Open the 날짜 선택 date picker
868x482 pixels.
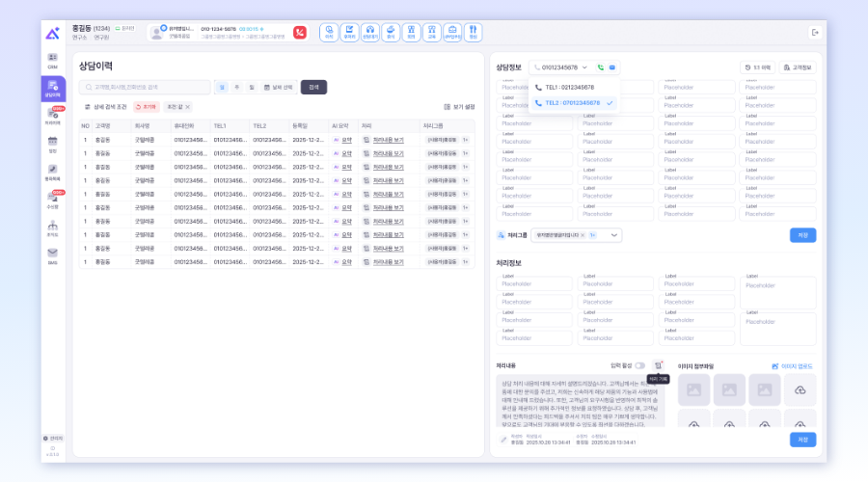pyautogui.click(x=279, y=87)
